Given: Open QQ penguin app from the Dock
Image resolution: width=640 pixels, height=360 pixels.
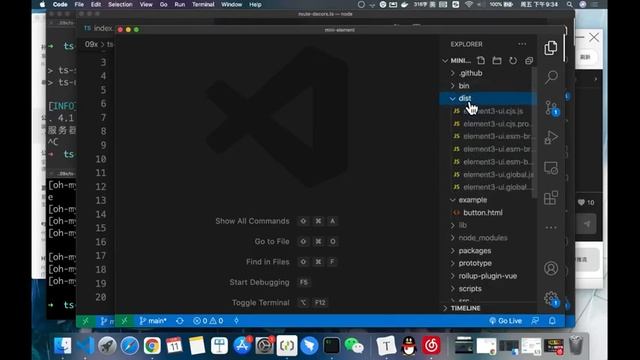Looking at the screenshot, I should (409, 346).
